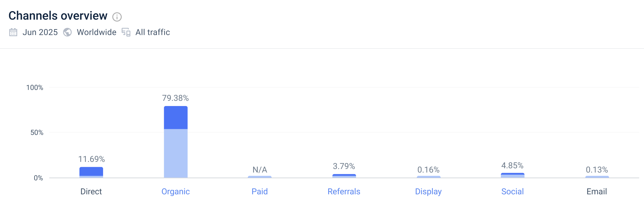644x213 pixels.
Task: Click the light blue Organic bar segment
Action: click(x=175, y=153)
